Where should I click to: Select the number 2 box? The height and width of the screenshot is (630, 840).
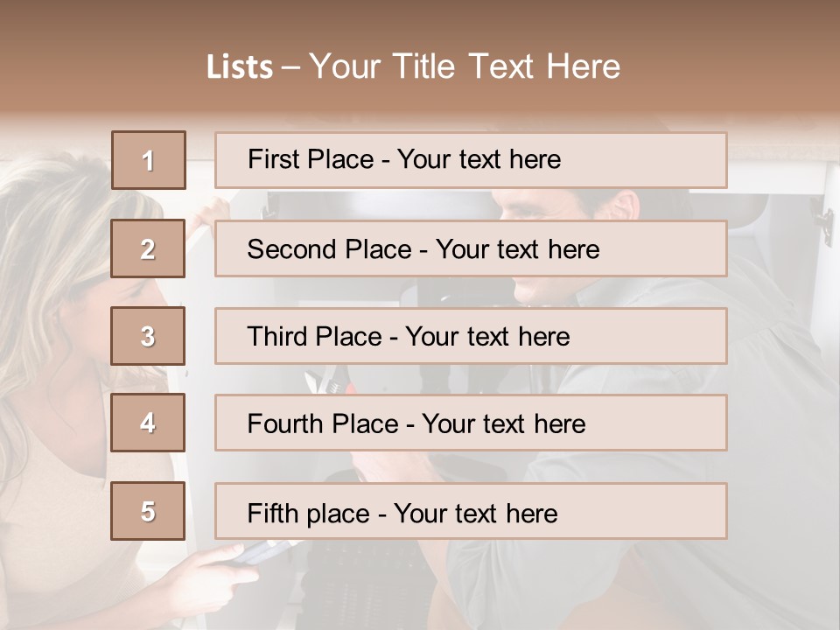pyautogui.click(x=148, y=248)
